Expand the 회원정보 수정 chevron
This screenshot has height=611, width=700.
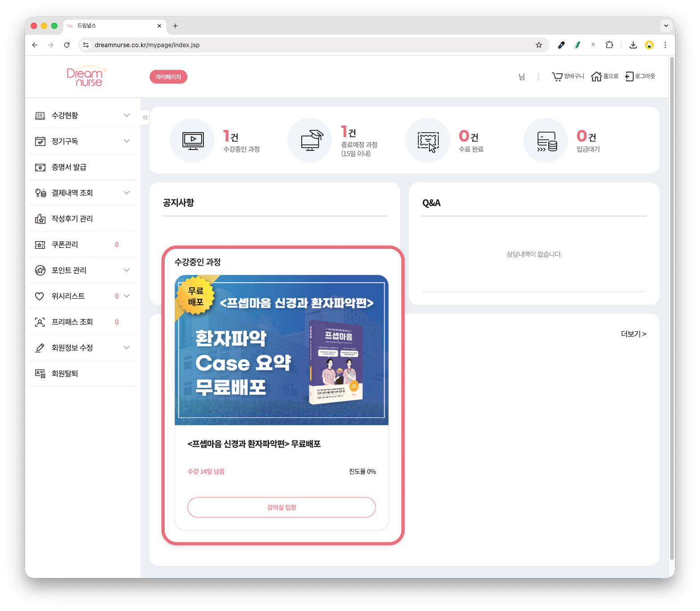pos(126,348)
